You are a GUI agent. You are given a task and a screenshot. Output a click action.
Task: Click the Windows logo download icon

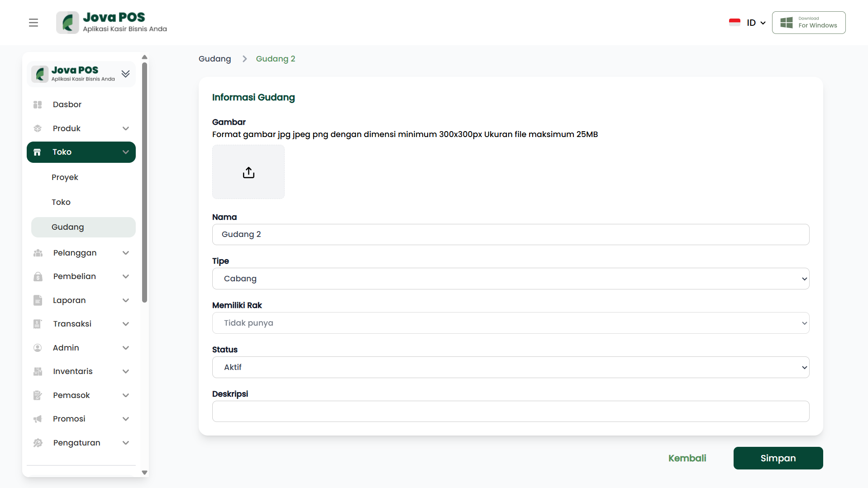[x=787, y=23]
